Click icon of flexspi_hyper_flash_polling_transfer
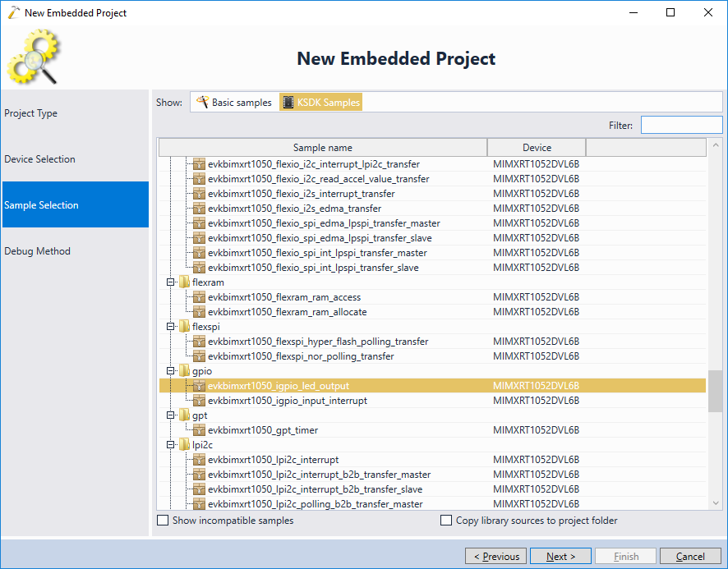The height and width of the screenshot is (569, 728). coord(199,342)
